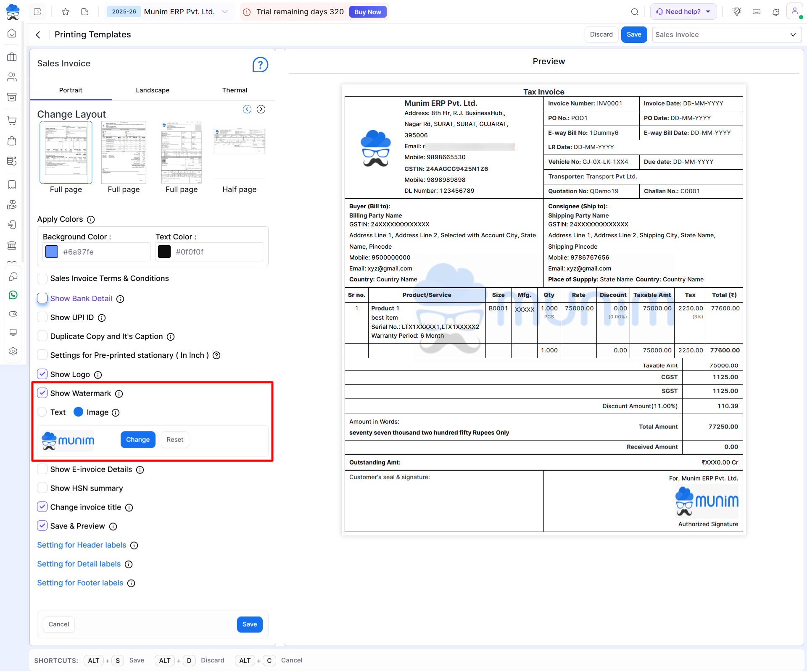Screen dimensions: 807x672
Task: Click the Background Color swatch
Action: pyautogui.click(x=52, y=252)
